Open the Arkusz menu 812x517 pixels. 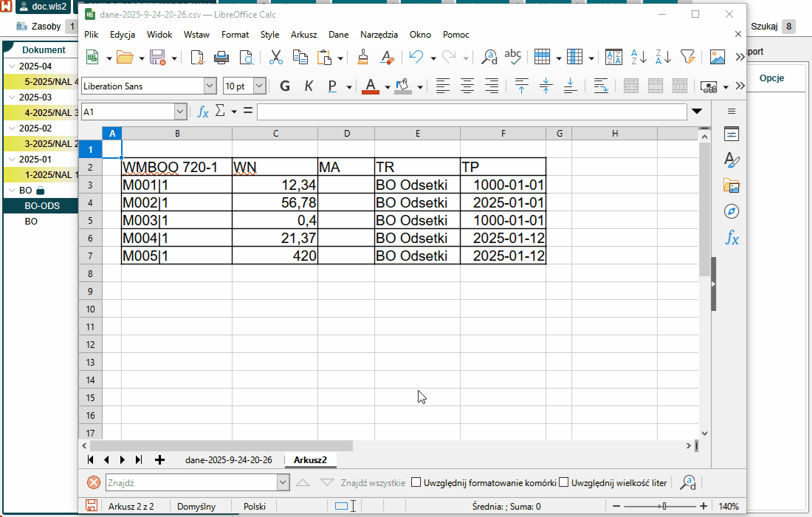[303, 35]
